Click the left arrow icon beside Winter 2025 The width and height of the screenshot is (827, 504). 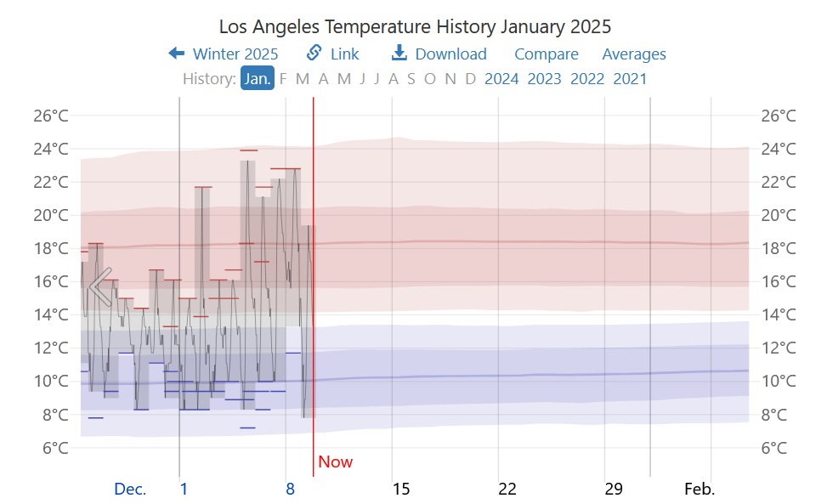pyautogui.click(x=177, y=54)
